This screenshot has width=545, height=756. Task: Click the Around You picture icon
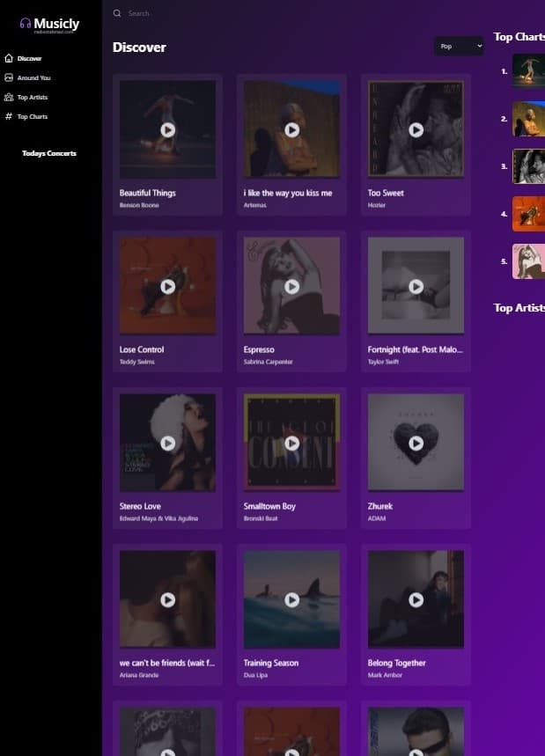[9, 77]
